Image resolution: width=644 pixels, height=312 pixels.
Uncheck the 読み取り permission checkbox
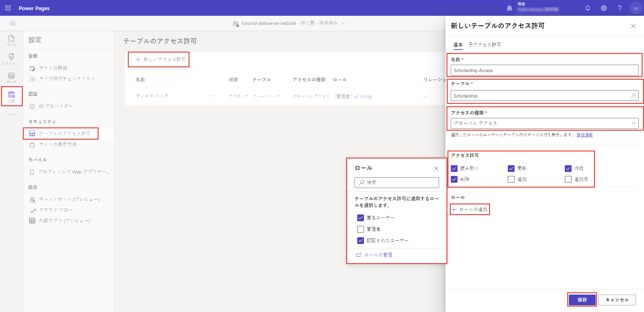pyautogui.click(x=454, y=169)
